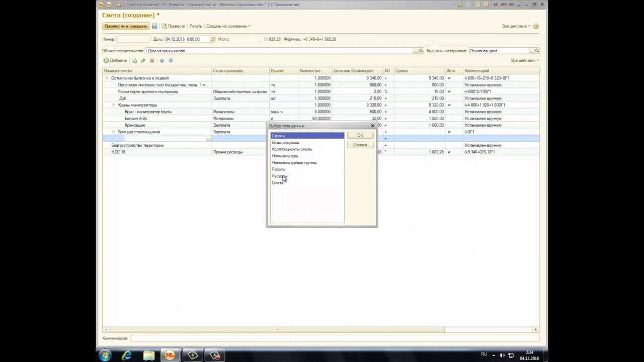Click the green Добавить add row button

point(115,60)
